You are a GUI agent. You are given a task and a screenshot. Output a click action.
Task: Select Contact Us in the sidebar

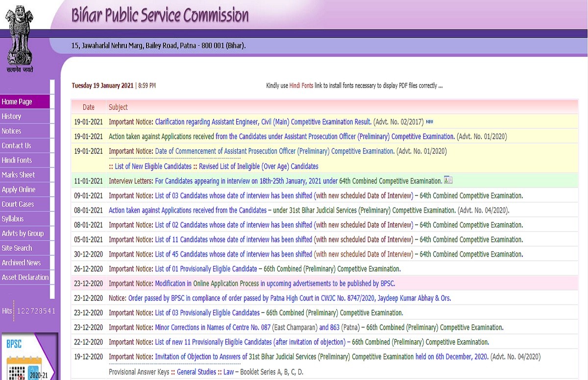(17, 145)
